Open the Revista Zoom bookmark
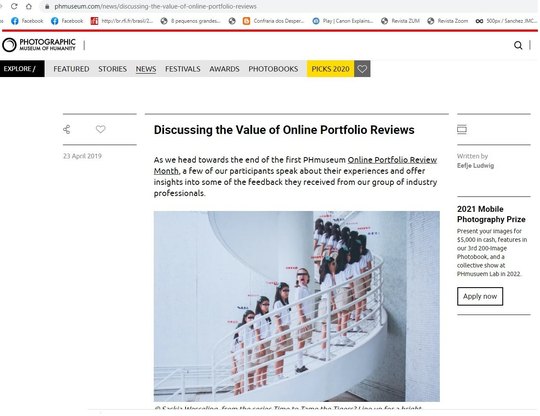Viewport: 540px width, 416px height. [447, 21]
